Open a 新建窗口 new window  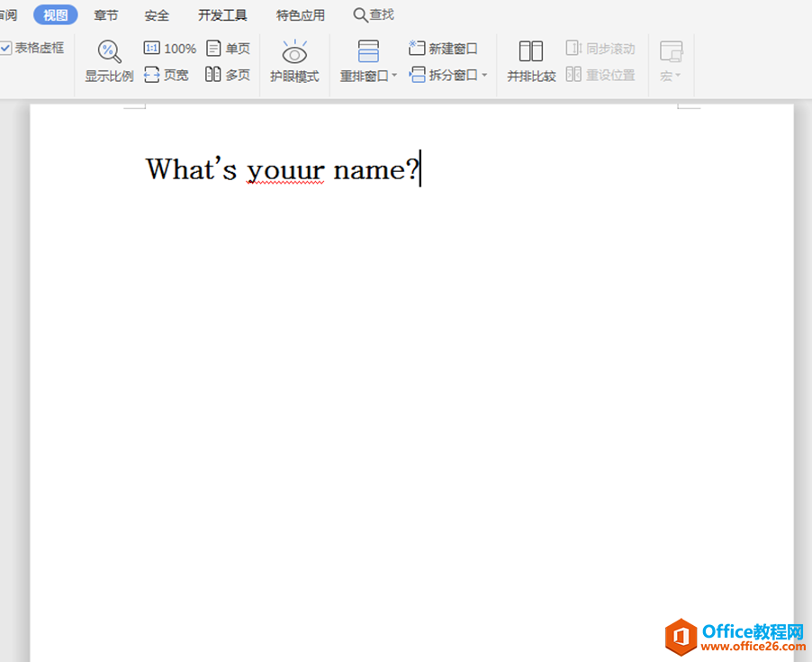443,49
